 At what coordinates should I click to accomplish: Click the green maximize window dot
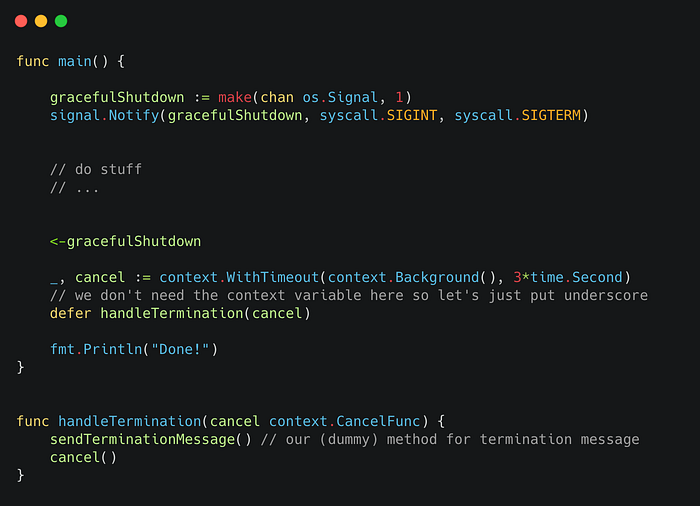(61, 21)
